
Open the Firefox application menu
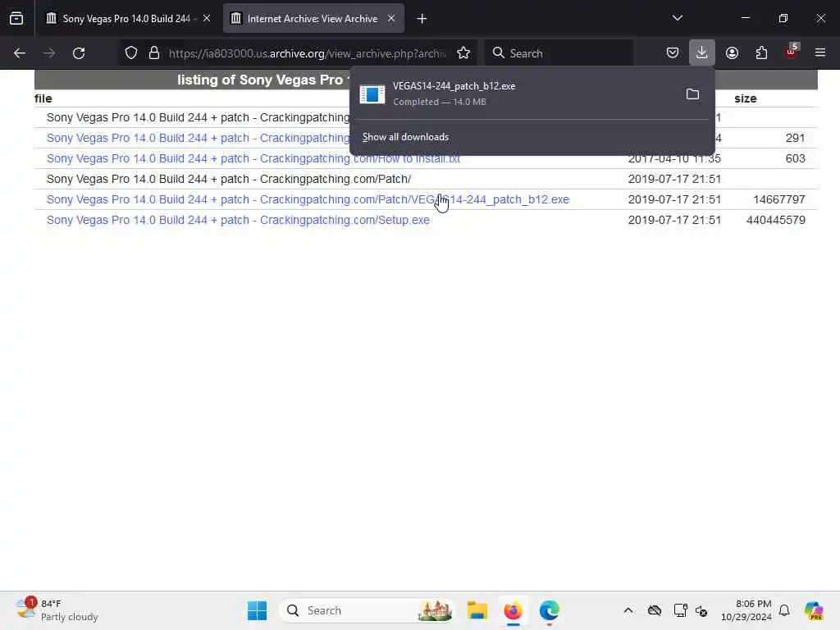(x=820, y=52)
